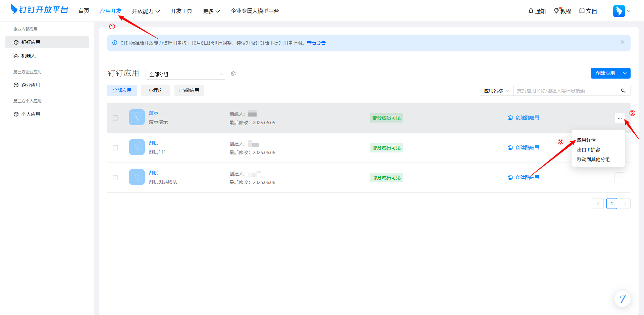Click 创建酷应用 in the 测试测试测试 row
Viewport: 644px width, 315px height.
(523, 177)
